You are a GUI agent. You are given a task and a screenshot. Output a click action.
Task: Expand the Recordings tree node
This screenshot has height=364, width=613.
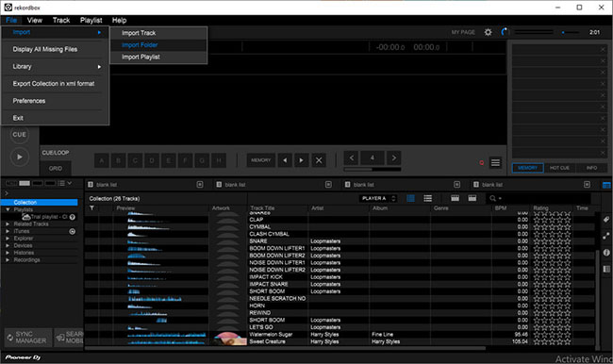8,260
